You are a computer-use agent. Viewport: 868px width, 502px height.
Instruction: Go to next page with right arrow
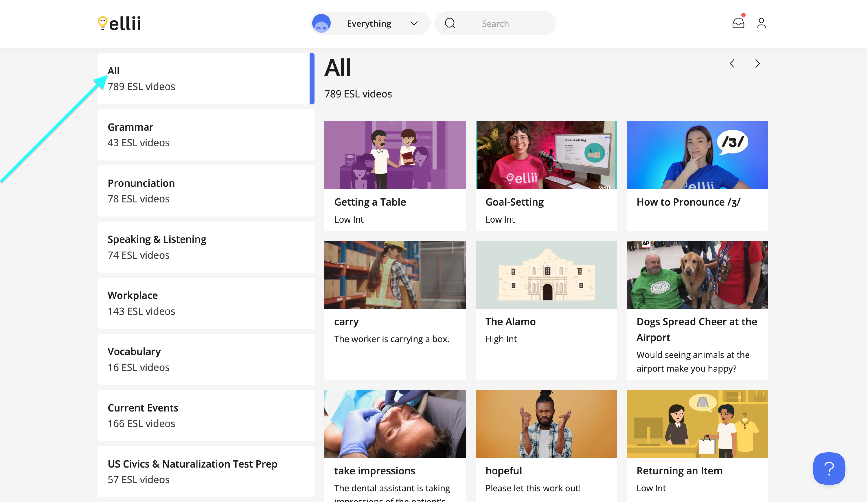(x=757, y=64)
